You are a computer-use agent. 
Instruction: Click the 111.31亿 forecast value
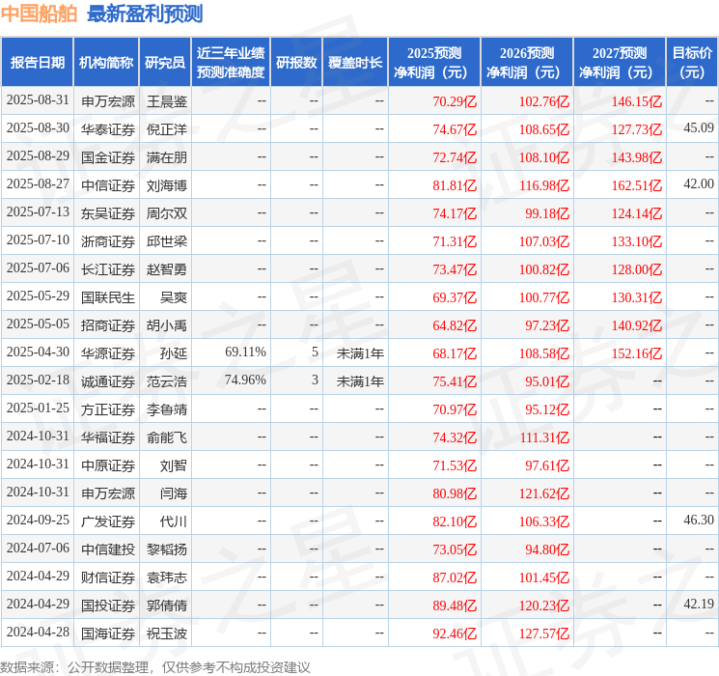coord(544,438)
